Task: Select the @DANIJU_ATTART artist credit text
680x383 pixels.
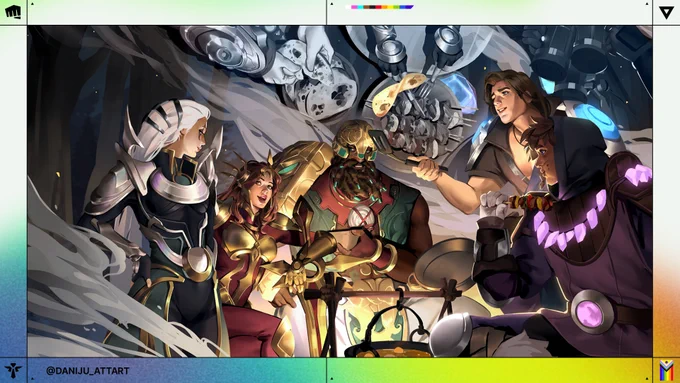Action: 88,371
